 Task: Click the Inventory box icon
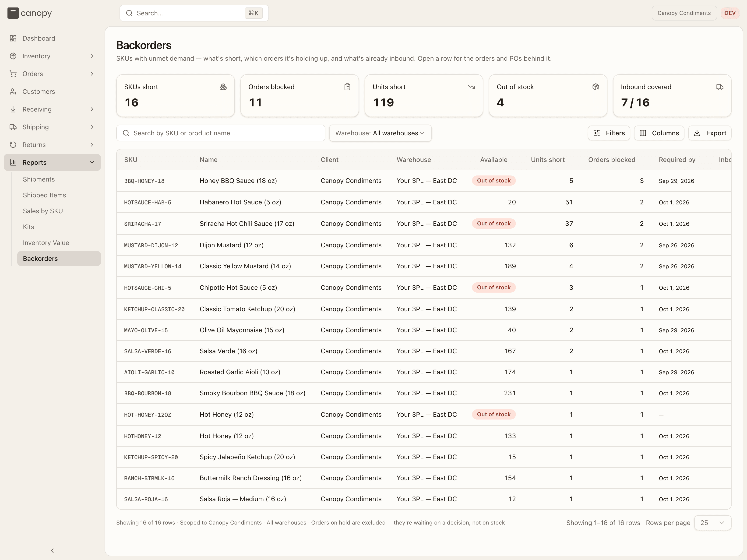13,56
